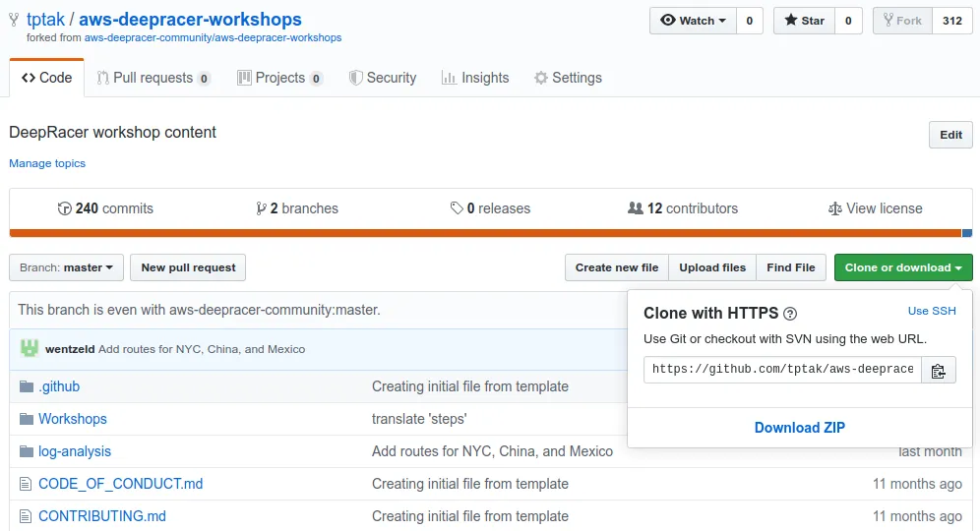This screenshot has height=531, width=980.
Task: Toggle the Clone or download dropdown
Action: coord(903,268)
